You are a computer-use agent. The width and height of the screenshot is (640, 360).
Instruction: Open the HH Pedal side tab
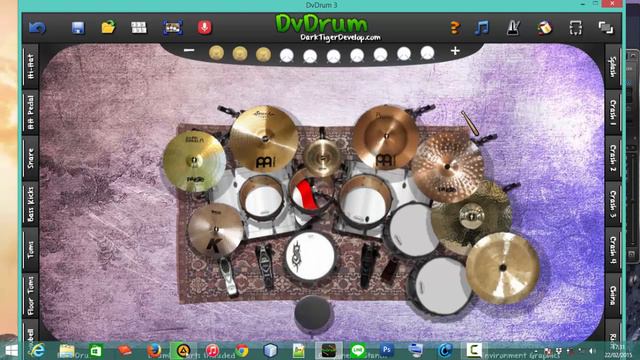pos(31,113)
